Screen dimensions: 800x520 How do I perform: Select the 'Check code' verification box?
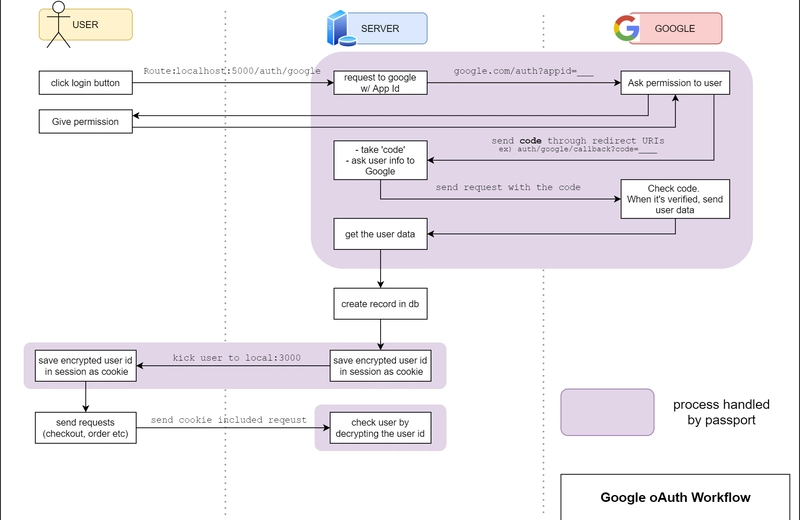click(x=675, y=199)
